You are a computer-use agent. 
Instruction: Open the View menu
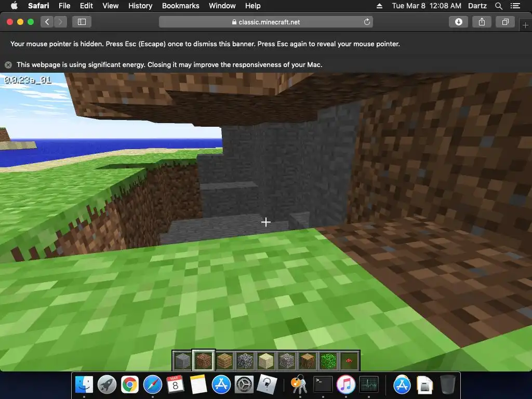[x=110, y=6]
